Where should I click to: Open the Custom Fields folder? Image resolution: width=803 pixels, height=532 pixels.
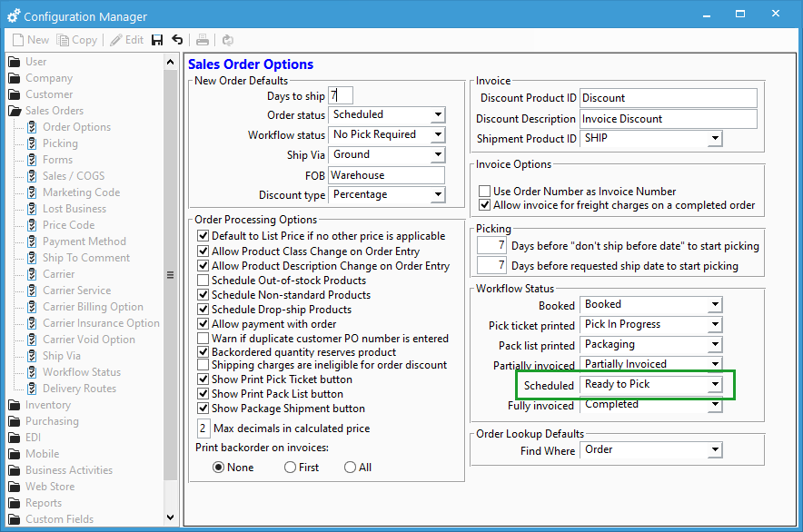point(51,519)
